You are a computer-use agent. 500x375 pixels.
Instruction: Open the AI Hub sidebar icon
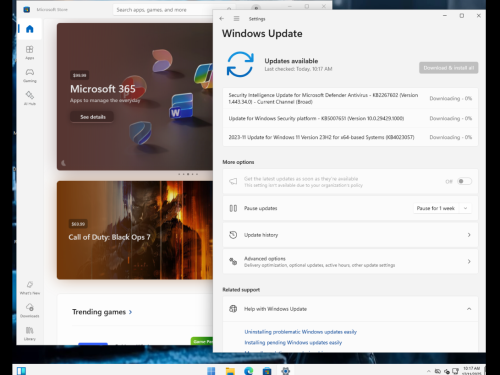coord(30,98)
